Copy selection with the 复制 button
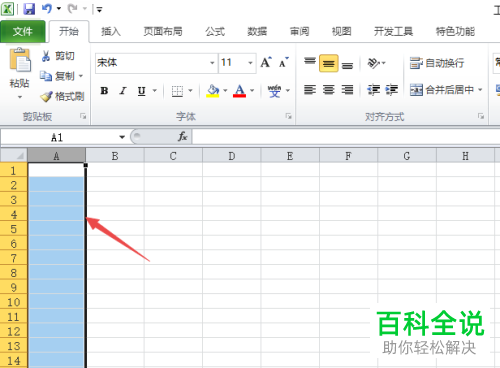The width and height of the screenshot is (500, 368). (57, 76)
